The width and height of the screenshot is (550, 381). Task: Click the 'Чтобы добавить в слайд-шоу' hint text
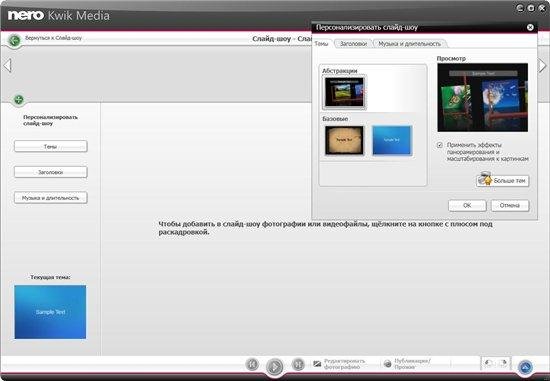[x=326, y=228]
